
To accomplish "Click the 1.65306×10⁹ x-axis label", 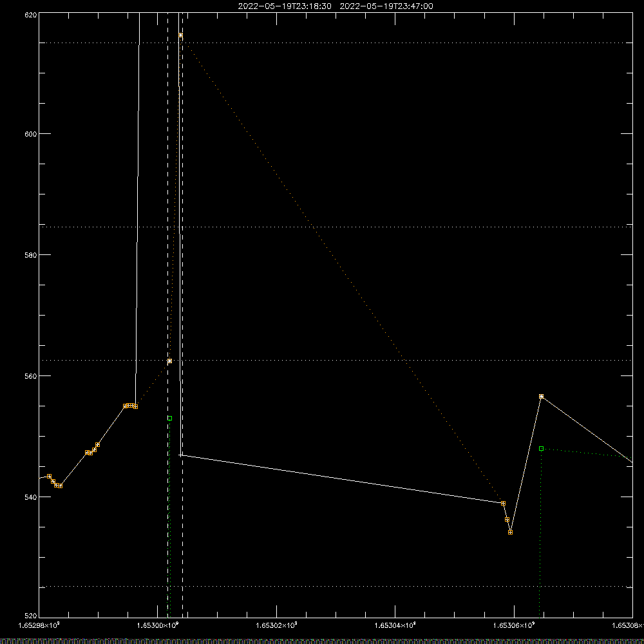I will [514, 625].
